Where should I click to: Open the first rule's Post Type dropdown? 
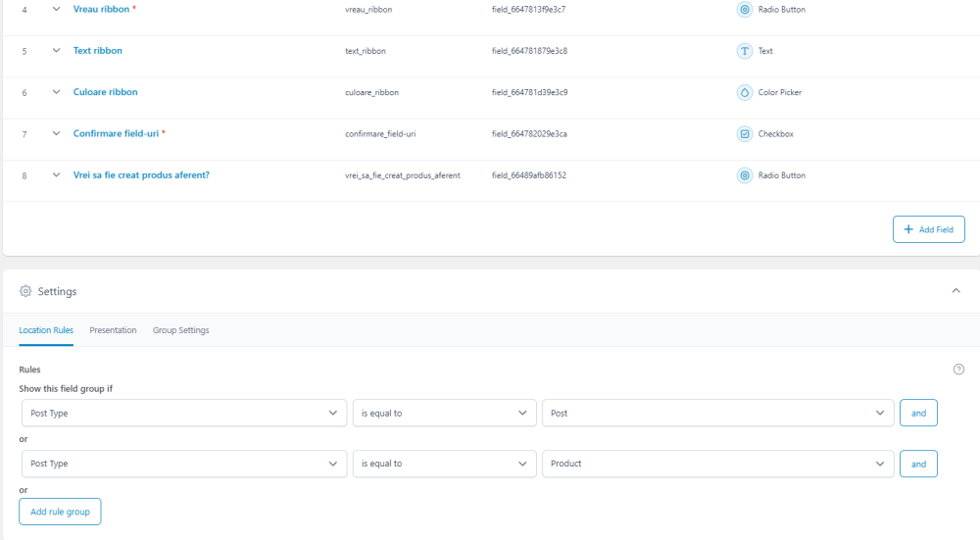(x=184, y=414)
